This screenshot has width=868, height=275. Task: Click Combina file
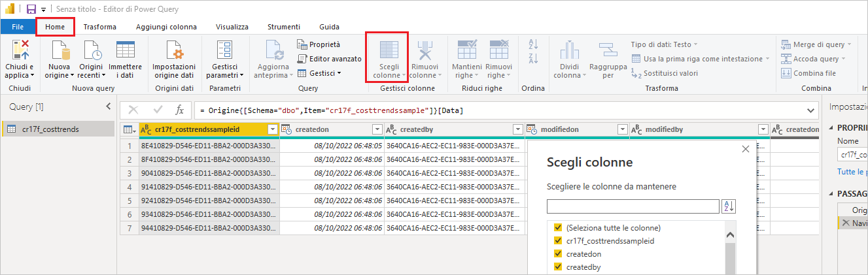pos(808,73)
